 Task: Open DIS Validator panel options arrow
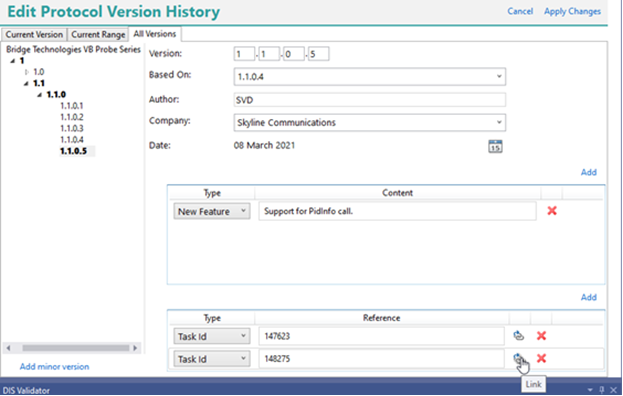[590, 390]
